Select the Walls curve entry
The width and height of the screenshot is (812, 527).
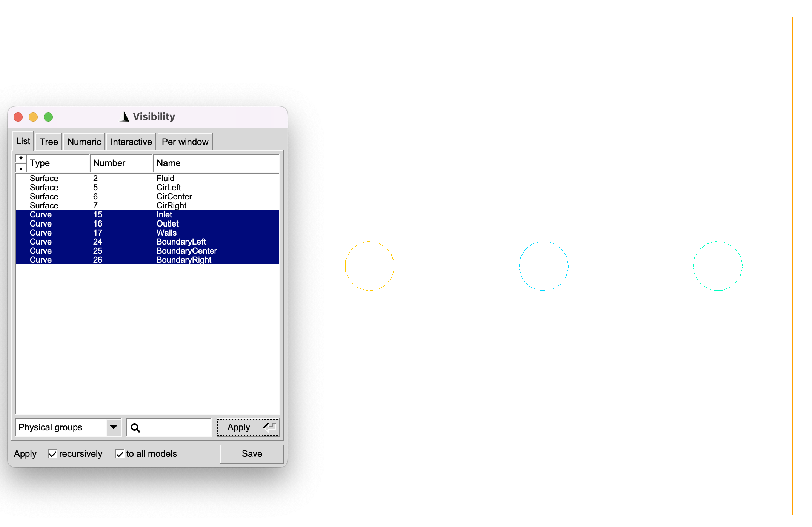(113, 233)
